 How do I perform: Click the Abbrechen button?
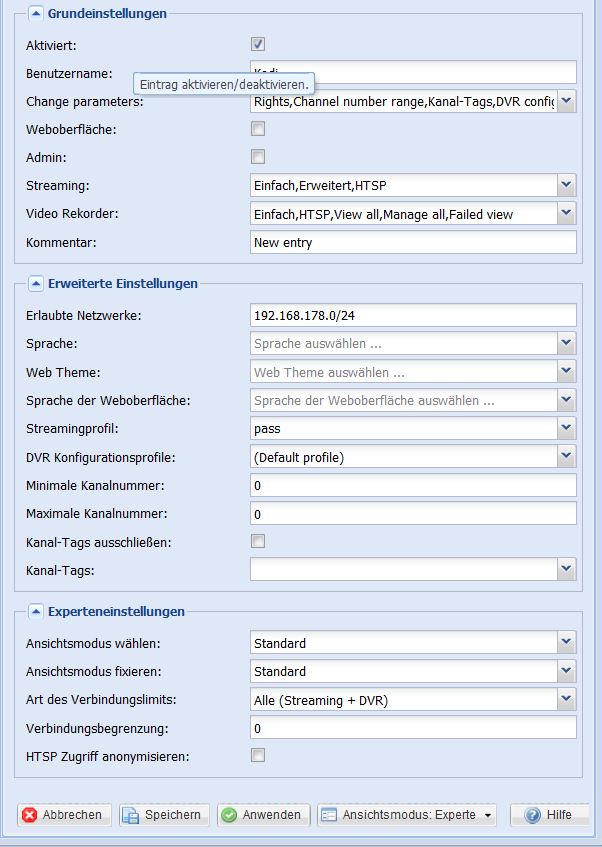tap(64, 815)
